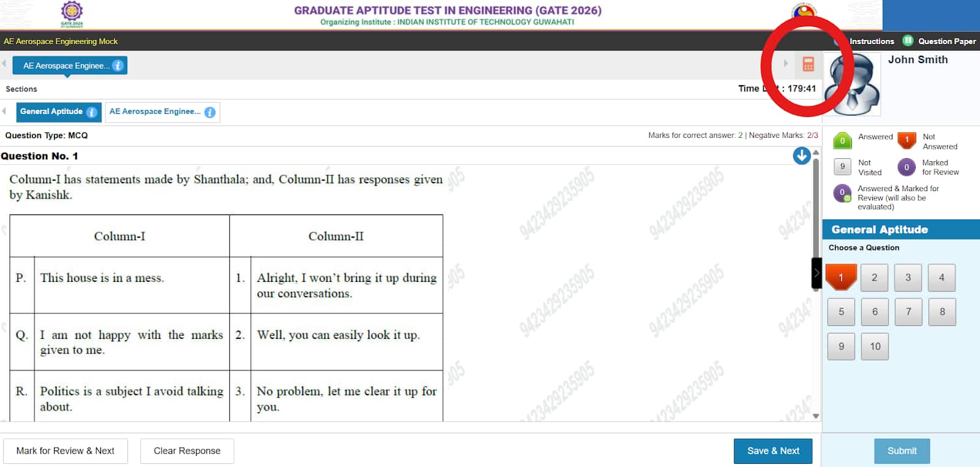Go to question 5 in palette
Image resolution: width=980 pixels, height=467 pixels.
pos(842,312)
